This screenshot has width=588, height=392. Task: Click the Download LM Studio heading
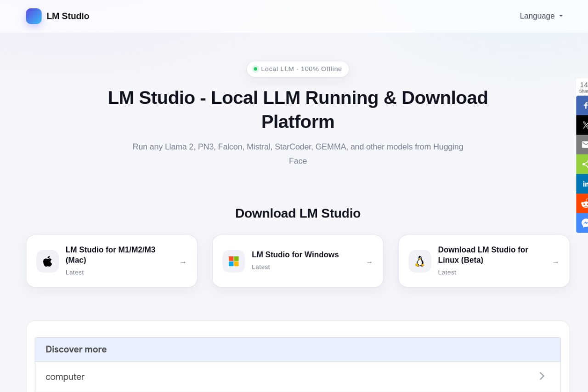point(298,213)
